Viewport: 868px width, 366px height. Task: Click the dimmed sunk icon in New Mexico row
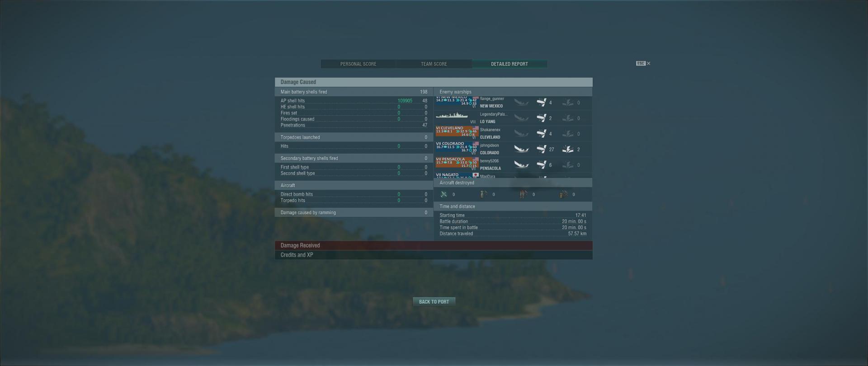coord(521,103)
